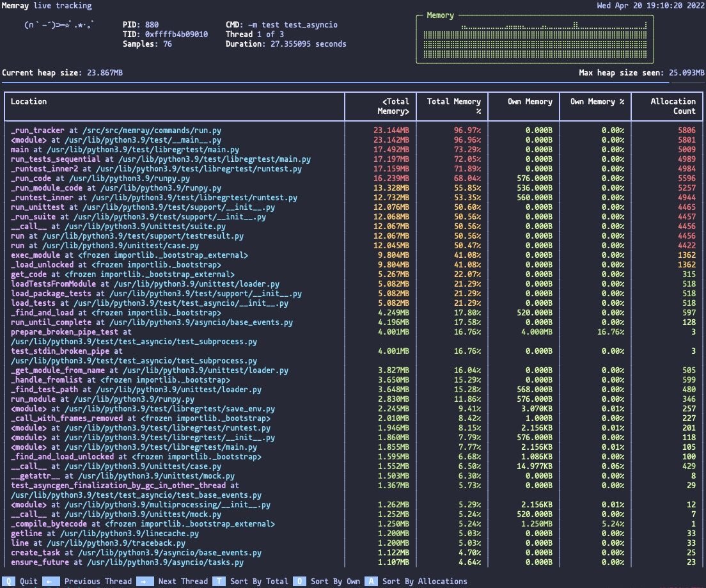Select the load_package_tests row
Viewport: 706px width, 588px height.
pos(353,293)
